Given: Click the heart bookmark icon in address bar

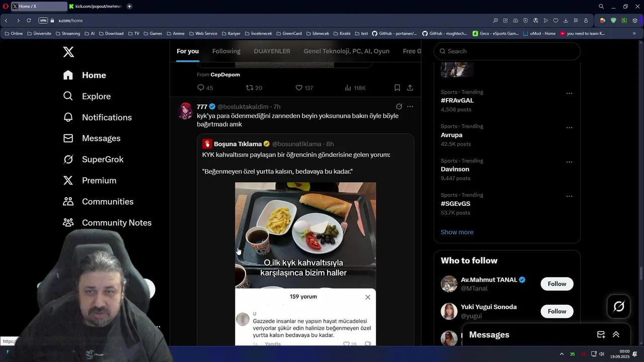Looking at the screenshot, I should pyautogui.click(x=556, y=21).
